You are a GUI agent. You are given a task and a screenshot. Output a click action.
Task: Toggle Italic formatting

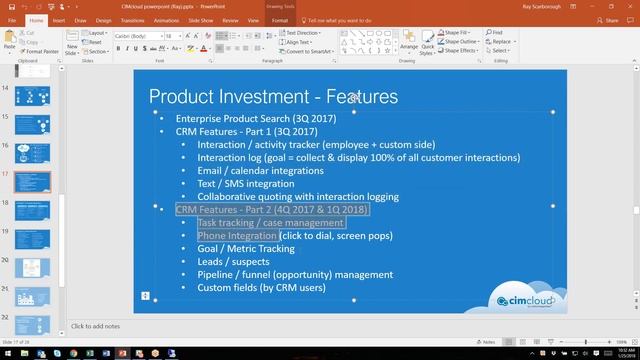click(x=127, y=49)
